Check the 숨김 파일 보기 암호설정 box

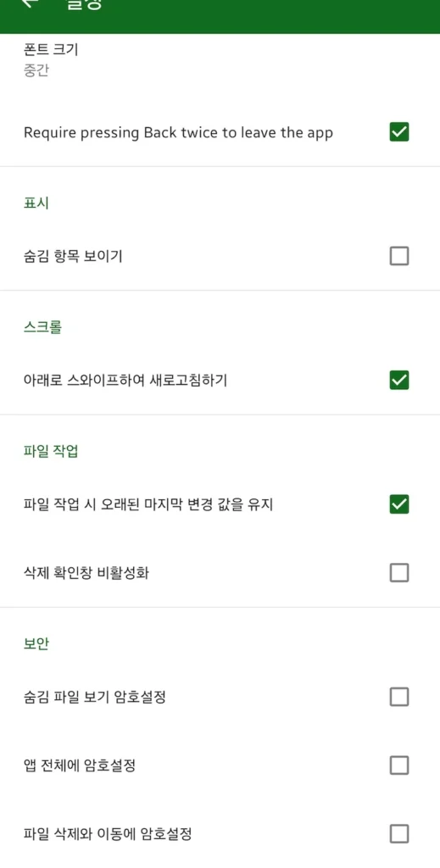click(399, 697)
